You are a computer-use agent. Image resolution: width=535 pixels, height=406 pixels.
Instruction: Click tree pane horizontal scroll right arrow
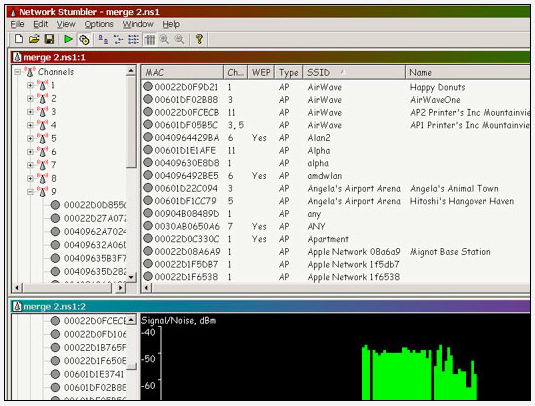tap(120, 288)
